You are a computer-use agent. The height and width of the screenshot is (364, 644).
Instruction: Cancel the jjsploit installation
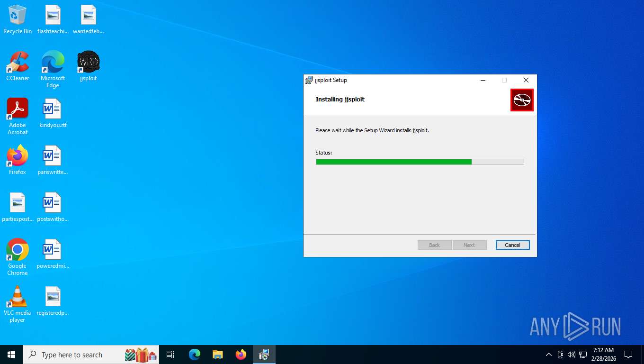point(512,245)
